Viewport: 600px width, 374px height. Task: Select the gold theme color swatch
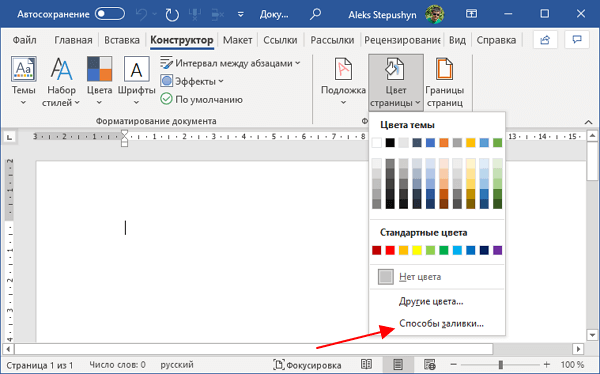click(x=471, y=142)
